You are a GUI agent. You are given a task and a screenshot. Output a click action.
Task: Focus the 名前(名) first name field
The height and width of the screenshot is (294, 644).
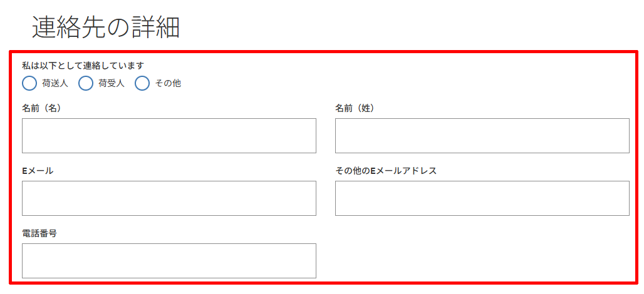pyautogui.click(x=169, y=136)
